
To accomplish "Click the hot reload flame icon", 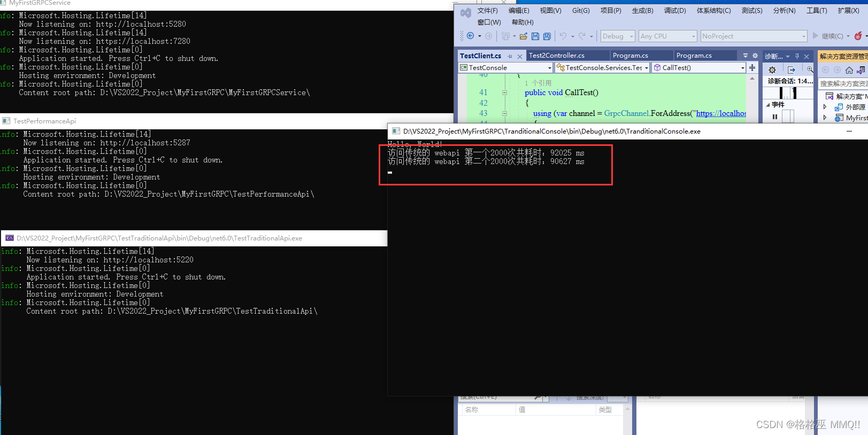I will 858,36.
